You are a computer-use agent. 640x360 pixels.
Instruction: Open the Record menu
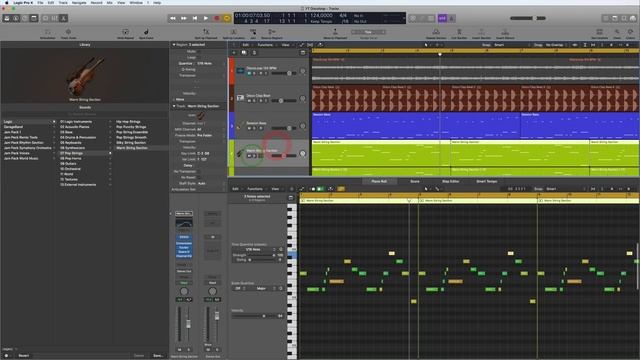(x=97, y=2)
